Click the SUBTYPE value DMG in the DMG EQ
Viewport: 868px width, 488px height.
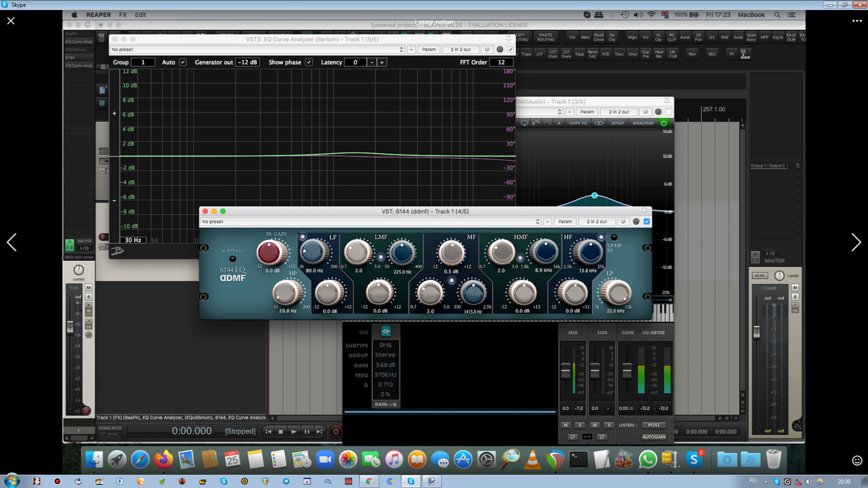coord(385,345)
